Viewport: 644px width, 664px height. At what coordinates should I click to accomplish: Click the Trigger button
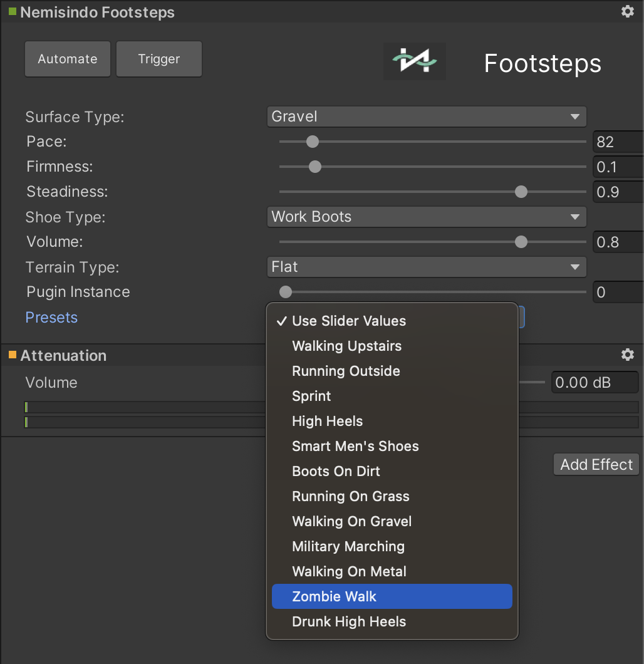158,59
